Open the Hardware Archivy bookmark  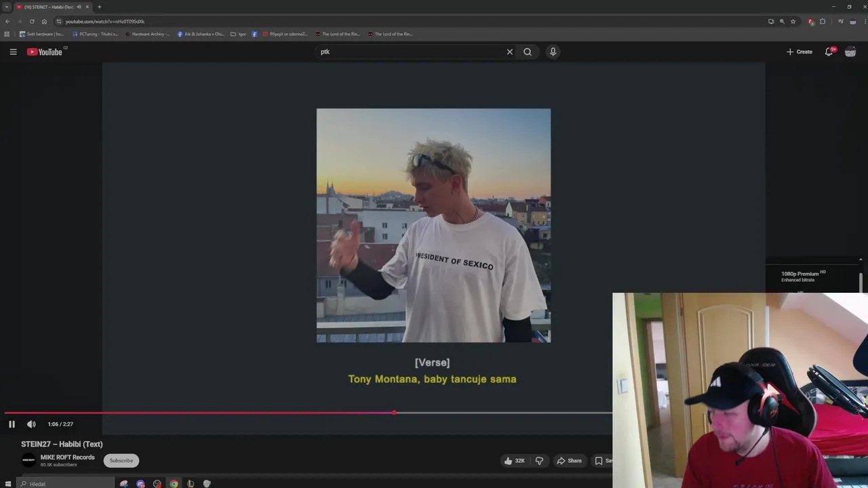tap(147, 34)
